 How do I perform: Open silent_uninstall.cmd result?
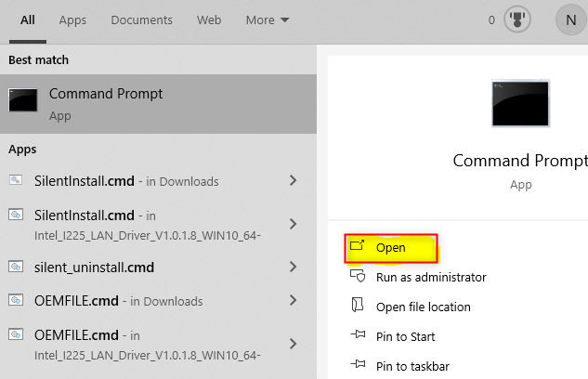coord(94,268)
